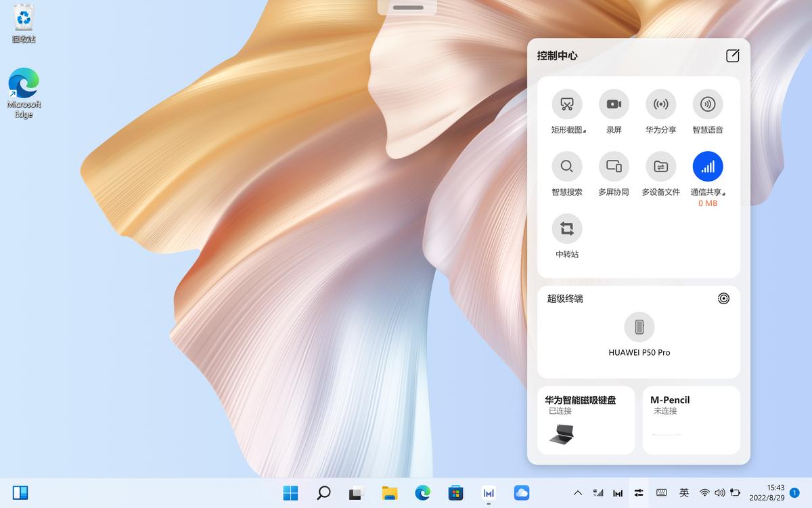The height and width of the screenshot is (508, 812).
Task: Start a screen recording with 录屏
Action: point(614,105)
